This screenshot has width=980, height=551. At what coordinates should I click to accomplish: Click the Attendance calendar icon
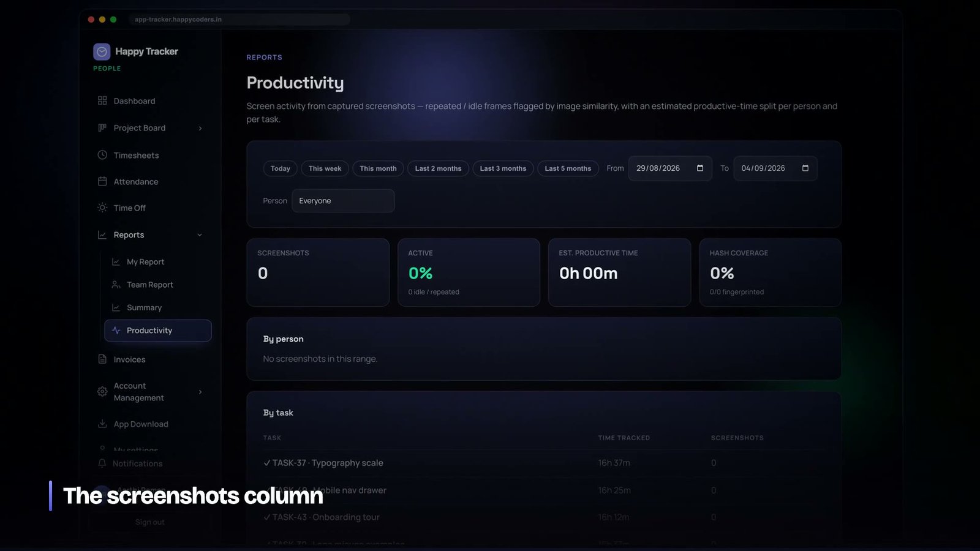click(x=102, y=181)
